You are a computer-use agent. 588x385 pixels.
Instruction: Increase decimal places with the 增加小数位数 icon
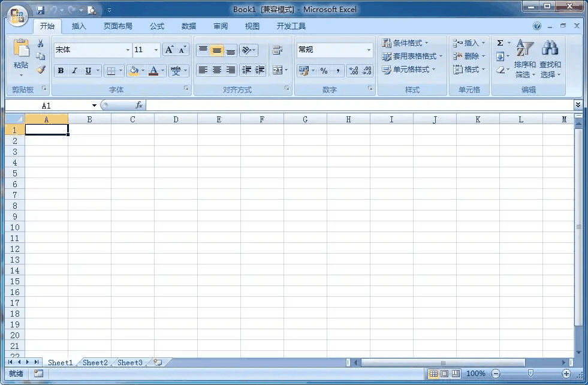tap(352, 71)
